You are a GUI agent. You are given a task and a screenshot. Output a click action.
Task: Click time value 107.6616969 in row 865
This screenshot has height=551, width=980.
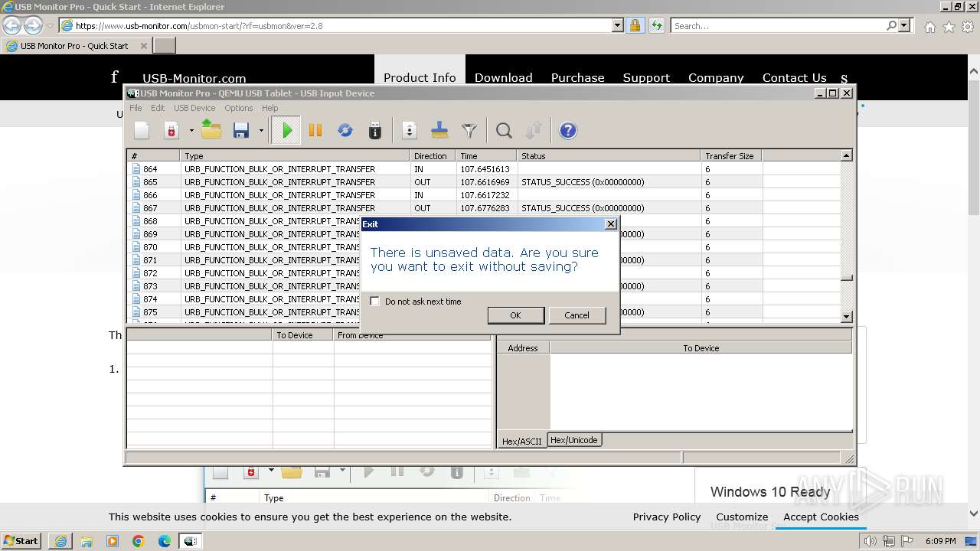(x=485, y=182)
